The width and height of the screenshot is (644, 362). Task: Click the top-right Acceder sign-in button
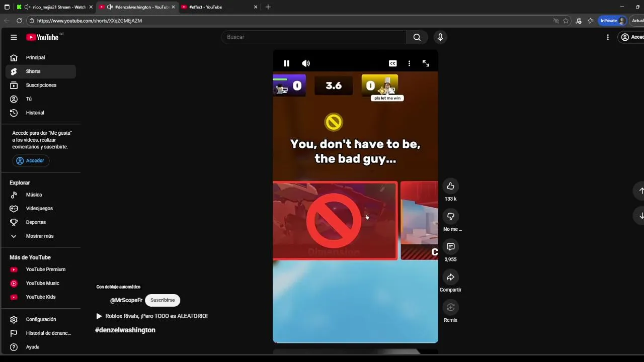click(632, 37)
